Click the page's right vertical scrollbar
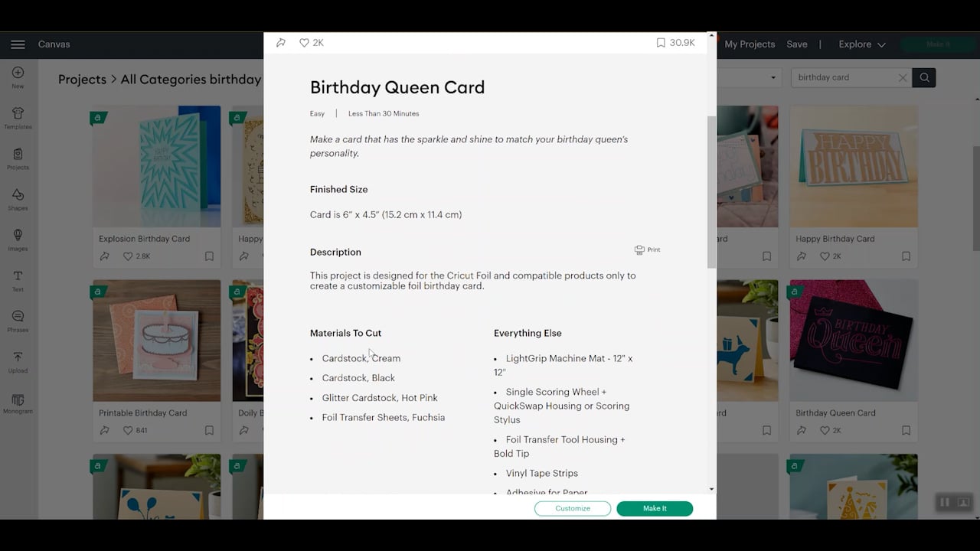 coord(976,197)
